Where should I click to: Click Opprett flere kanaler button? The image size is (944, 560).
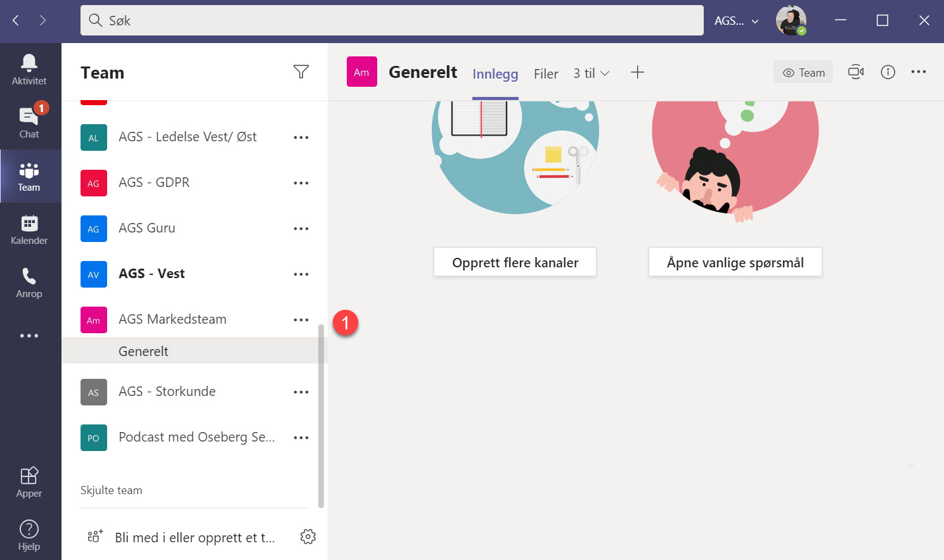tap(514, 261)
